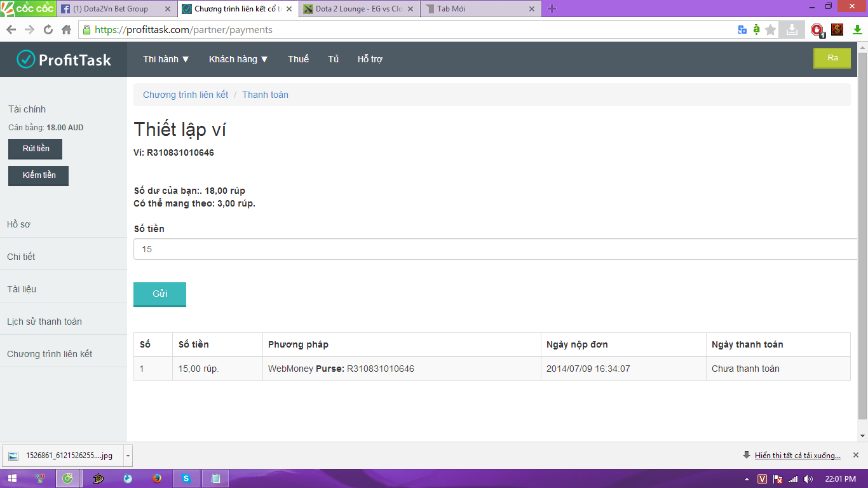Screen dimensions: 868x488
Task: Click the grey download icon in the address bar
Action: 792,30
